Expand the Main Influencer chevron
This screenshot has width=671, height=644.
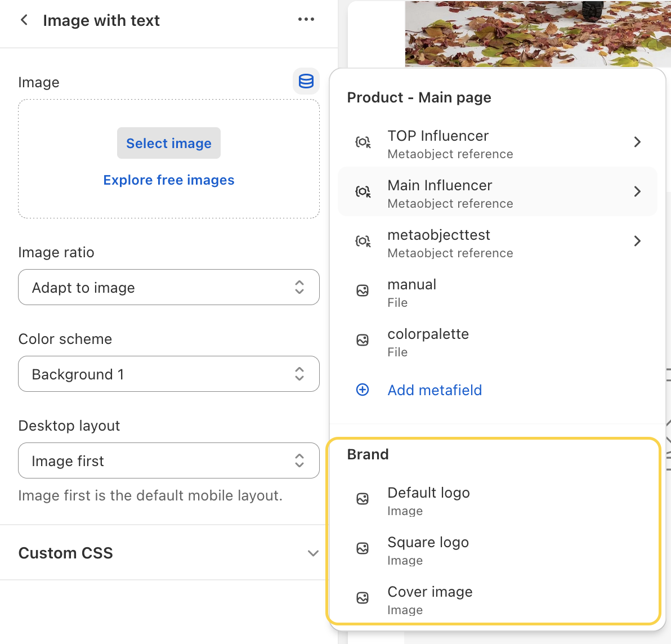[x=637, y=192]
